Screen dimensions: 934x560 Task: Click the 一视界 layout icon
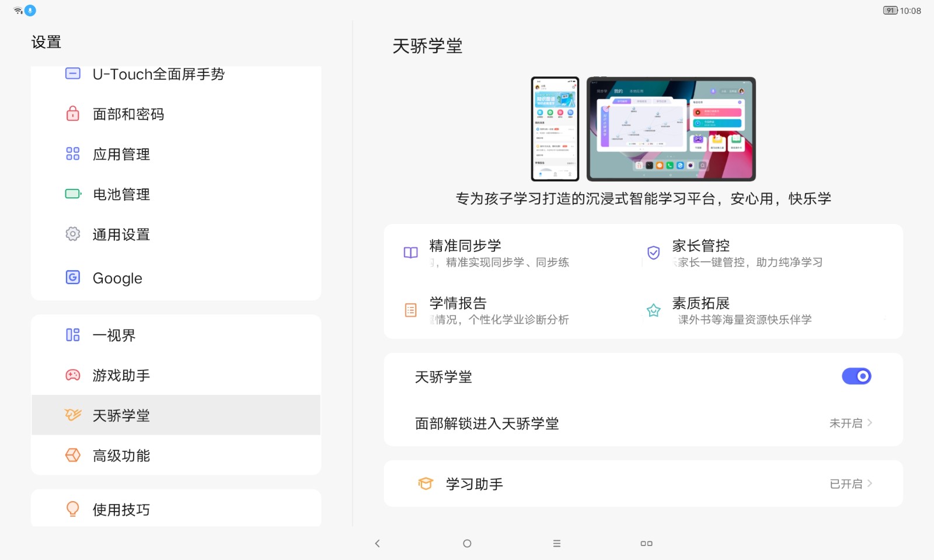73,335
